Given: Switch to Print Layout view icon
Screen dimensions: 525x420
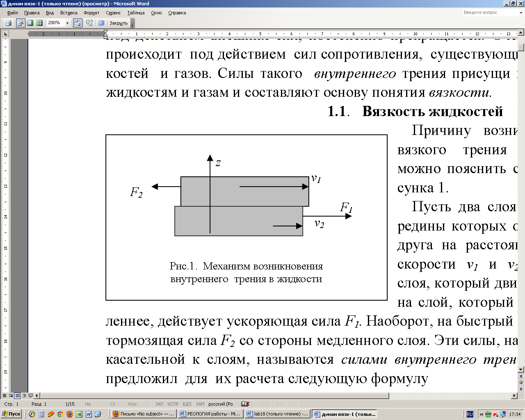Looking at the screenshot, I should click(17, 396).
